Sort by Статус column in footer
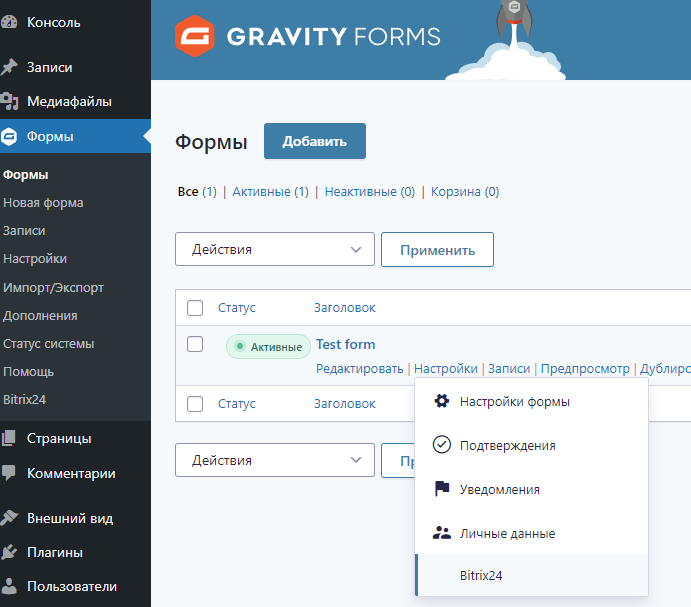691x607 pixels. pyautogui.click(x=237, y=403)
